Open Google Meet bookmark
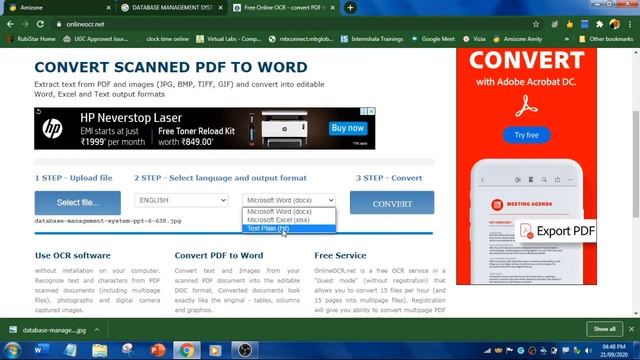This screenshot has width=640, height=360. pyautogui.click(x=433, y=39)
